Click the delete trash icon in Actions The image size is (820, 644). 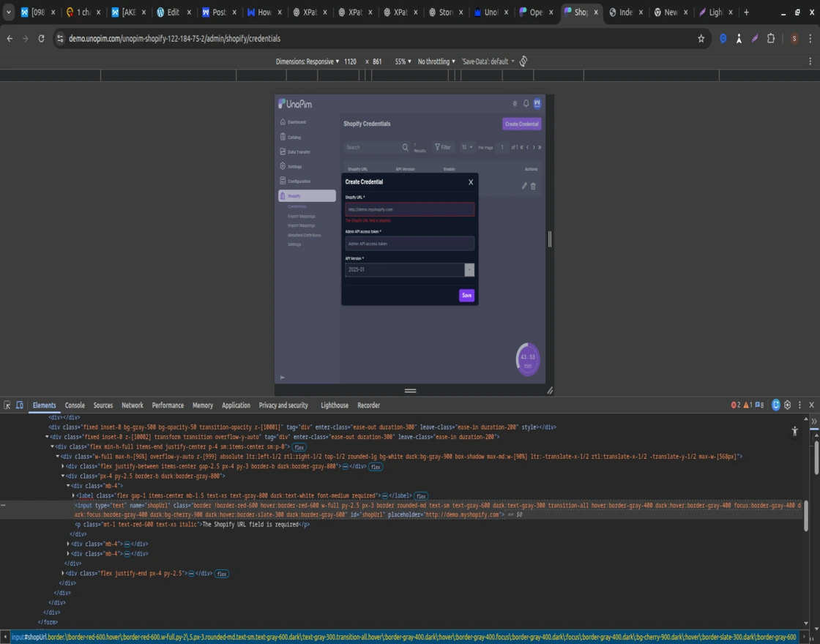[x=533, y=187]
